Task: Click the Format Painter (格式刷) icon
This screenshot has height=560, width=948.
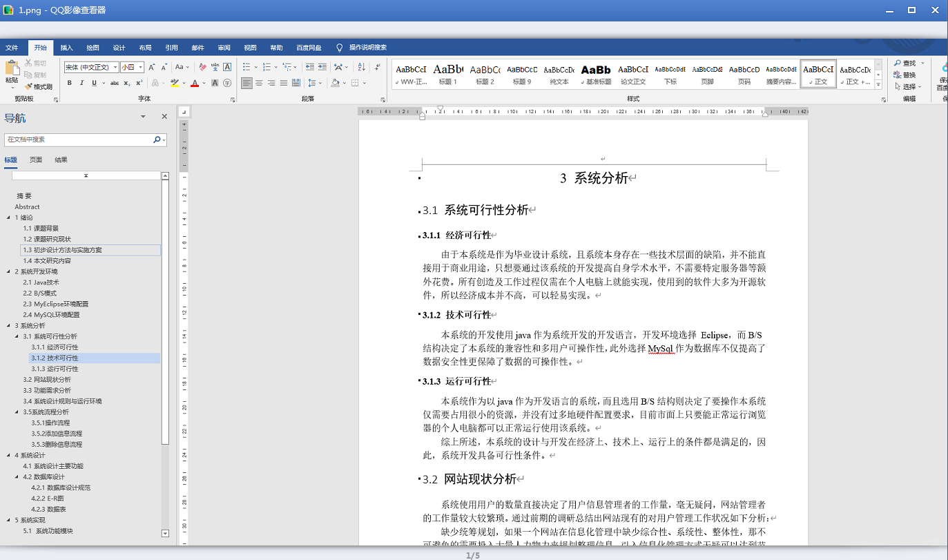Action: (28, 87)
